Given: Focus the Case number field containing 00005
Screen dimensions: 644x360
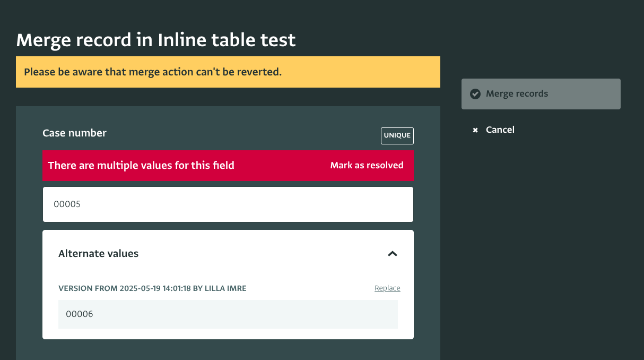Looking at the screenshot, I should [228, 204].
